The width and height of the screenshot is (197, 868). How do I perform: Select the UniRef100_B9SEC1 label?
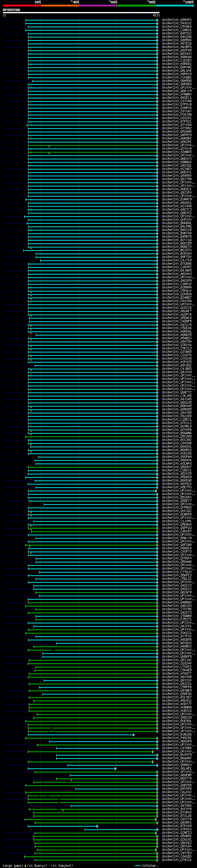176,98
